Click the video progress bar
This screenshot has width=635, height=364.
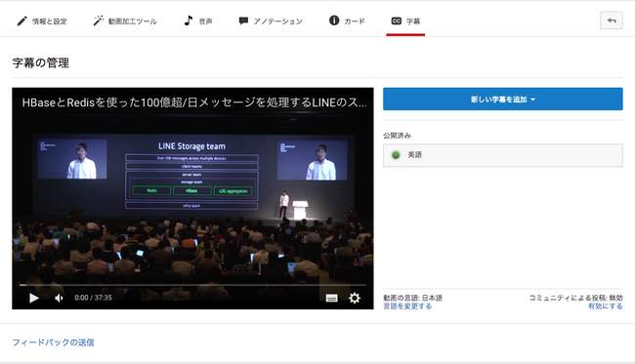pyautogui.click(x=192, y=285)
